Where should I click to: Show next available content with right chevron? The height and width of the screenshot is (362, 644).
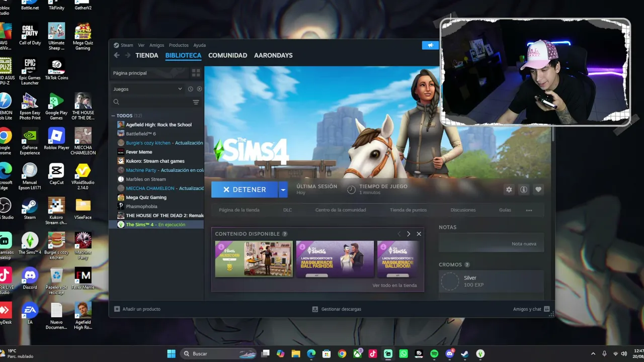pos(409,234)
